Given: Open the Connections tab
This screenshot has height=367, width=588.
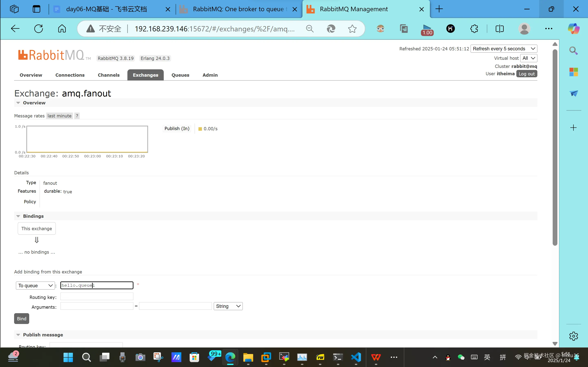Looking at the screenshot, I should coord(70,75).
